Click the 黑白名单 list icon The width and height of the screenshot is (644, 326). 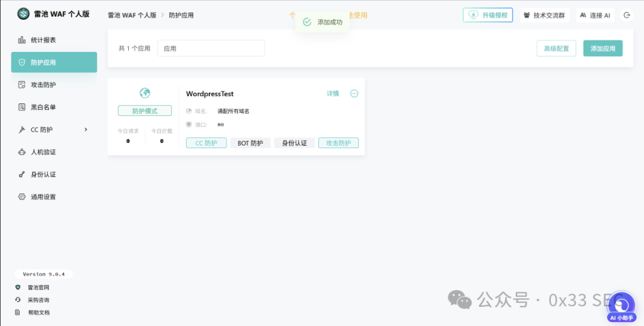click(22, 107)
